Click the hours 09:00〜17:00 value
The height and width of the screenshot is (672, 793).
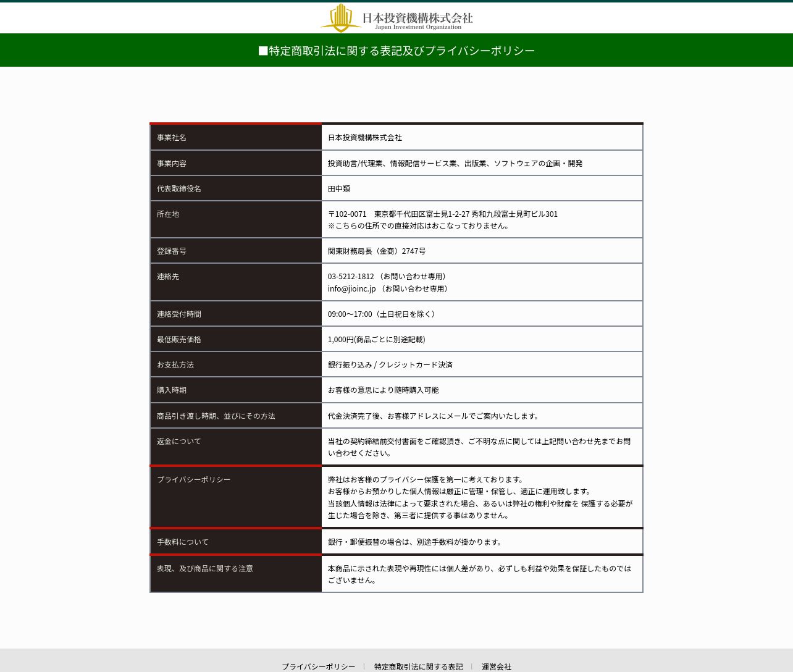[383, 314]
